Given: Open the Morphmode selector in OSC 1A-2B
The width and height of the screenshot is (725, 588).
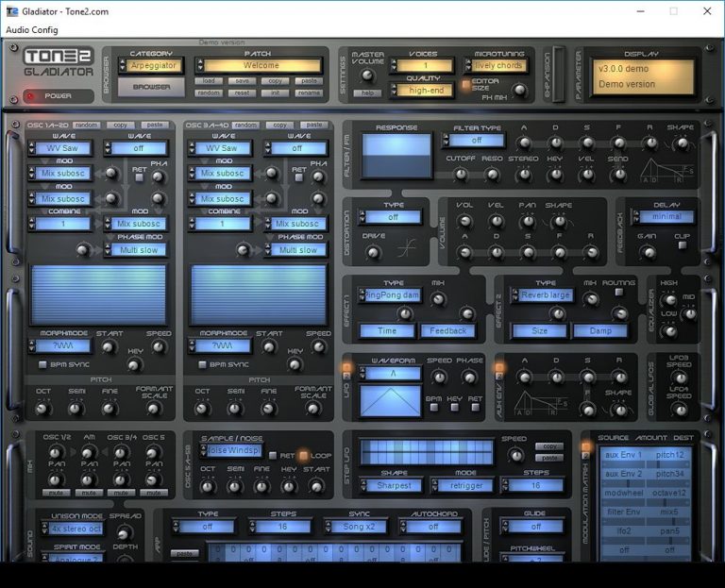Looking at the screenshot, I should [59, 346].
